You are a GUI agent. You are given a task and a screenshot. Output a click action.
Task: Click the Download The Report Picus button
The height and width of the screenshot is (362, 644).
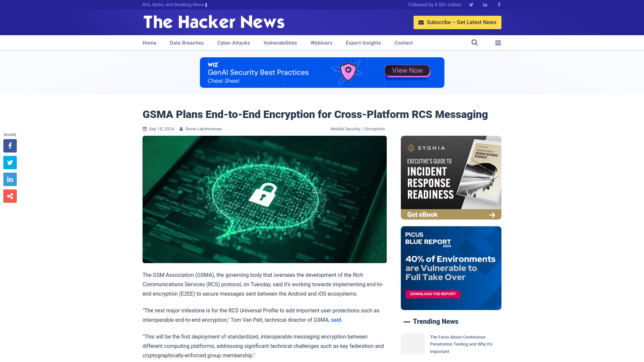[433, 294]
